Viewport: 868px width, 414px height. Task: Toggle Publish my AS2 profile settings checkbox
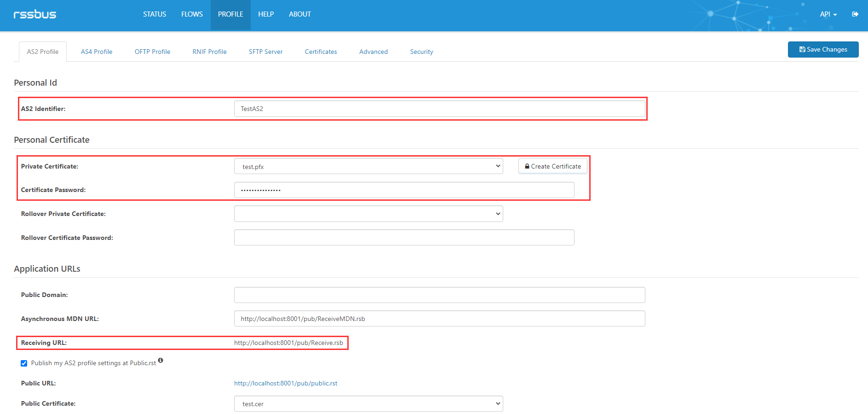tap(24, 363)
